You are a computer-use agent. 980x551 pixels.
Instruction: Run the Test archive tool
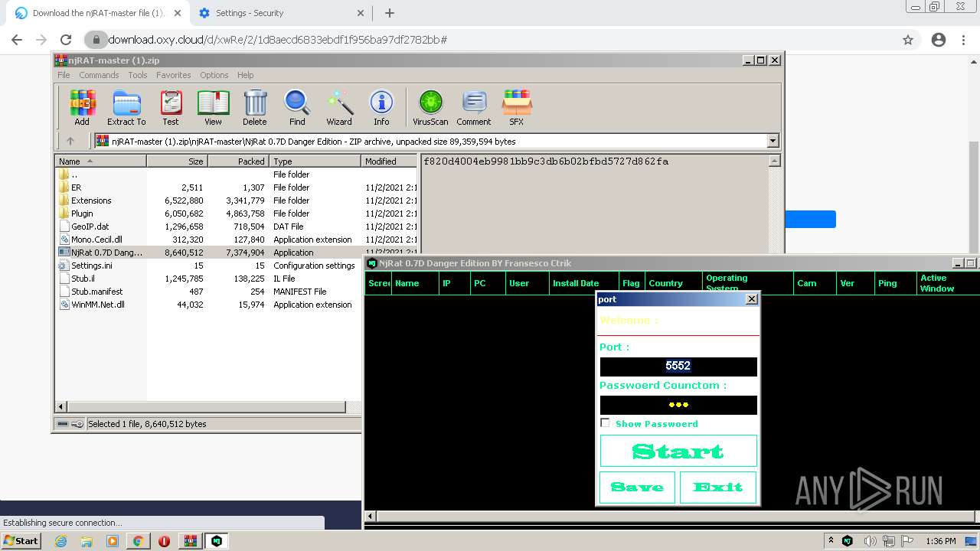pos(171,107)
